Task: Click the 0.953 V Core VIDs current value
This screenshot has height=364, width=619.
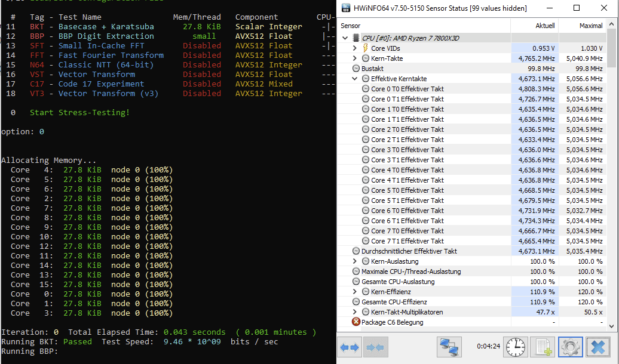Action: 544,48
